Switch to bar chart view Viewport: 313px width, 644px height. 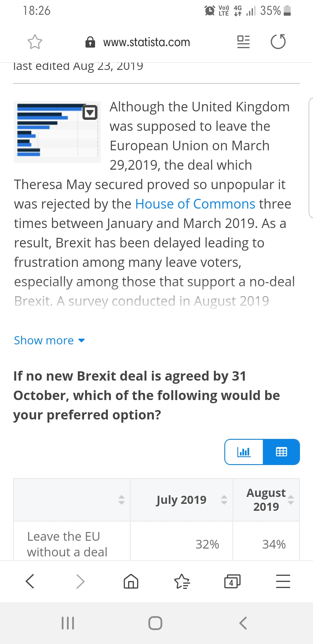(244, 452)
